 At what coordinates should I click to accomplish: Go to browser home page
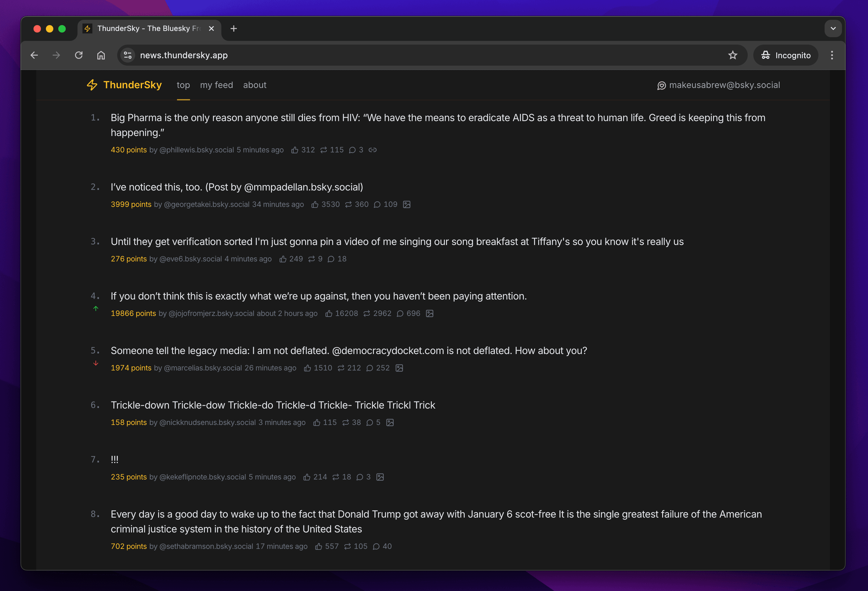pos(101,55)
